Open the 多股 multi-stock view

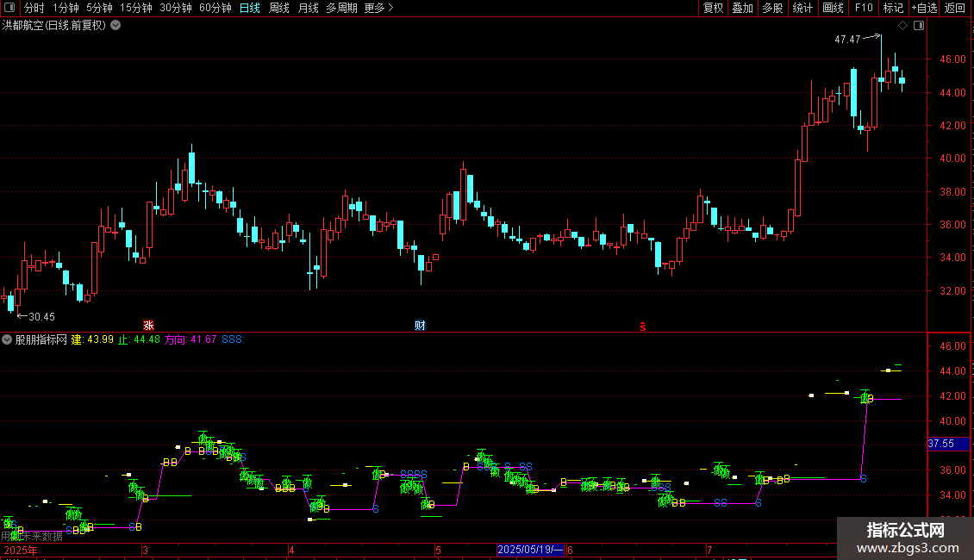click(773, 8)
